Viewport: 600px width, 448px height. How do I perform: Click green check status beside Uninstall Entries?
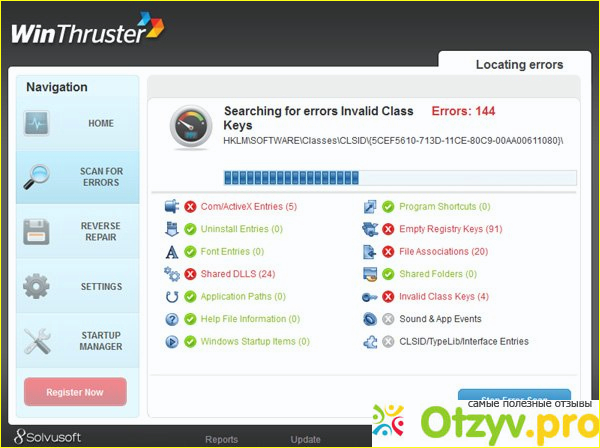[x=190, y=229]
